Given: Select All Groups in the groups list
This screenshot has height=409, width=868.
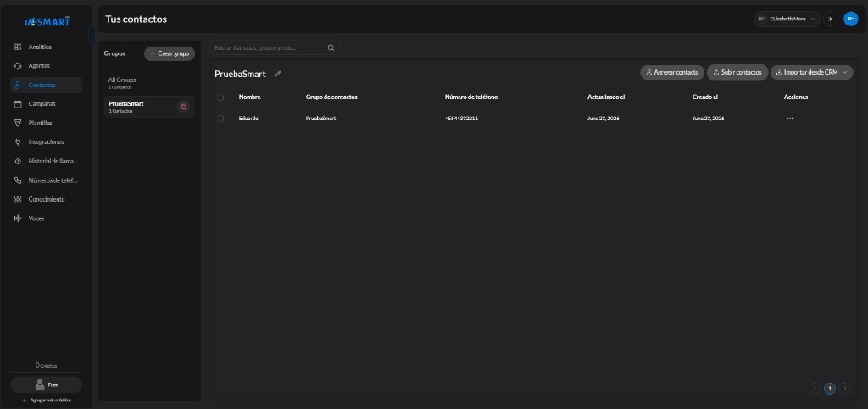Looking at the screenshot, I should (149, 83).
